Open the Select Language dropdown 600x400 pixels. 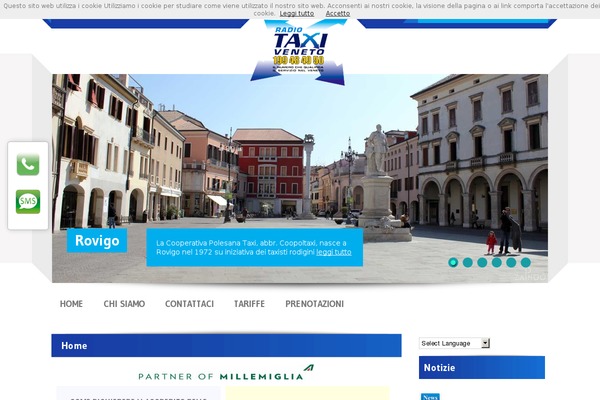(454, 343)
